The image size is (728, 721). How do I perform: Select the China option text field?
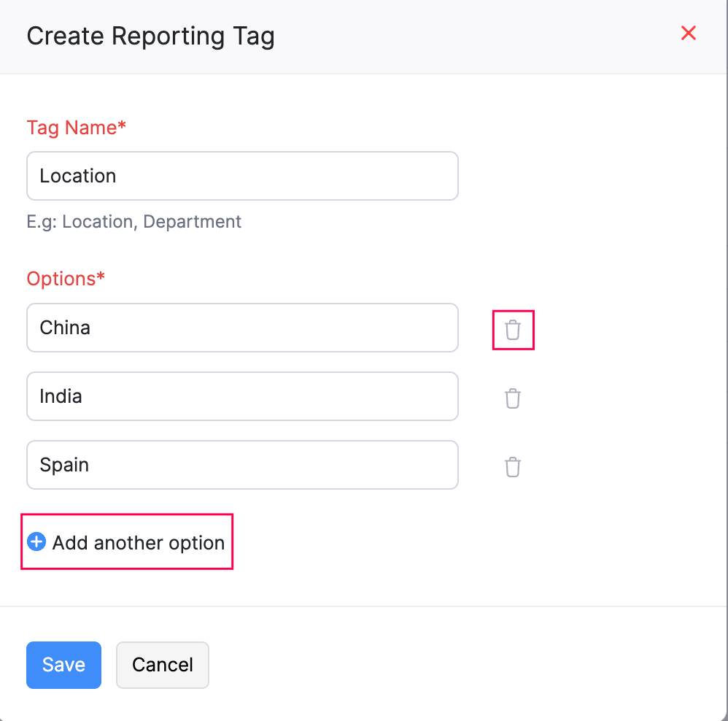242,327
